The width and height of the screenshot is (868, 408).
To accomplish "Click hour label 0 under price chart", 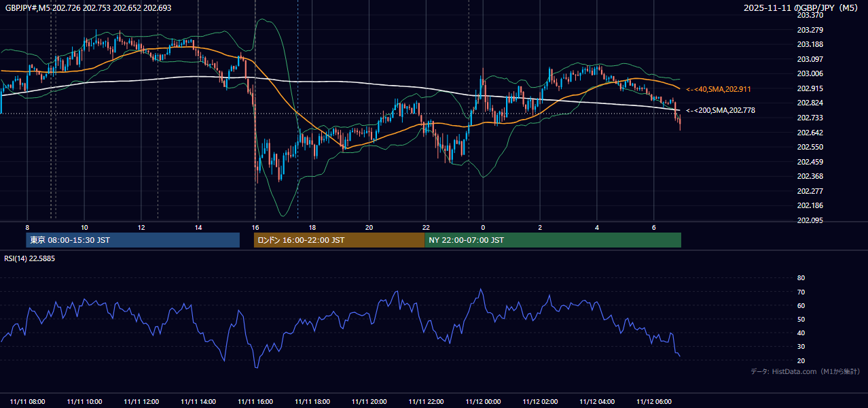I will tap(483, 227).
